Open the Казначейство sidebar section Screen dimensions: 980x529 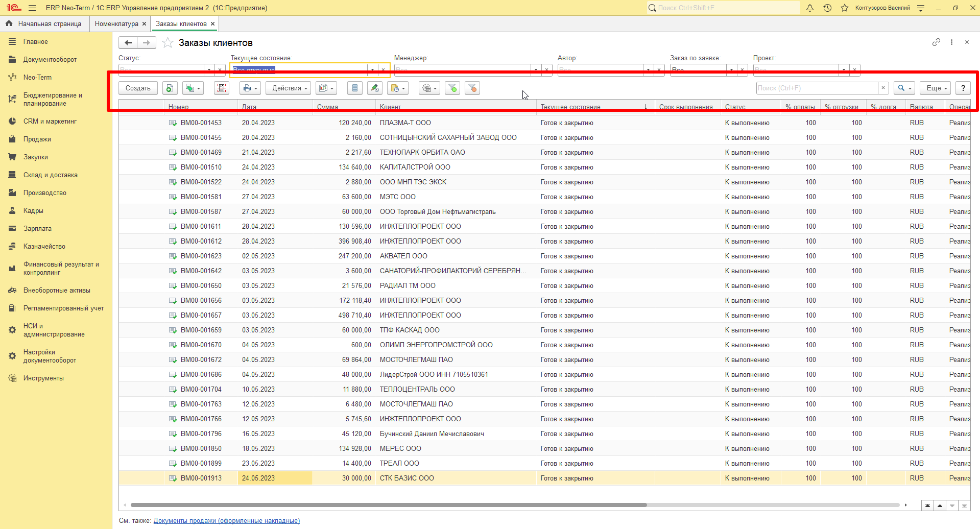click(x=44, y=247)
